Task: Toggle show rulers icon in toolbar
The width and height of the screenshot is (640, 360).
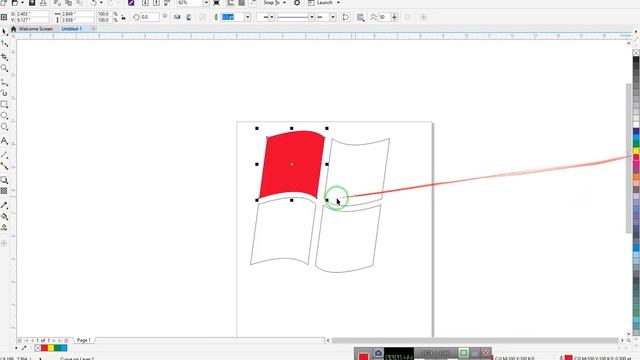Action: pos(231,2)
